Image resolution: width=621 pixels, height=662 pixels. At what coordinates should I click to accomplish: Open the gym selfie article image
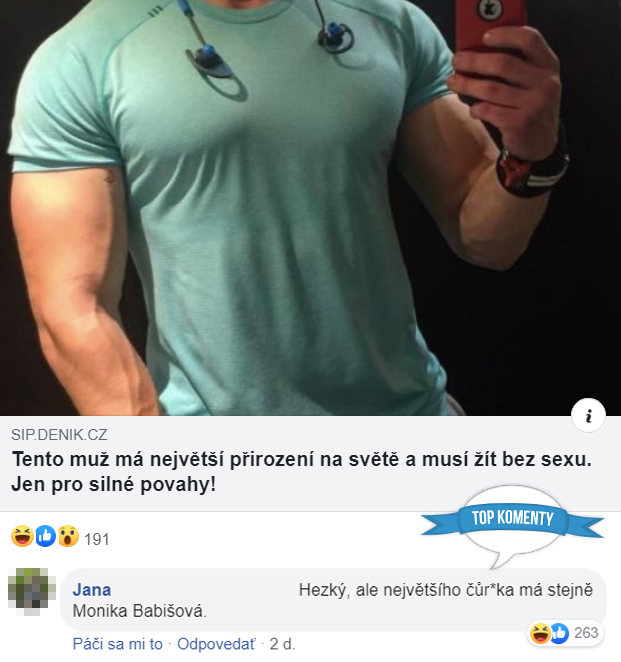coord(310,208)
